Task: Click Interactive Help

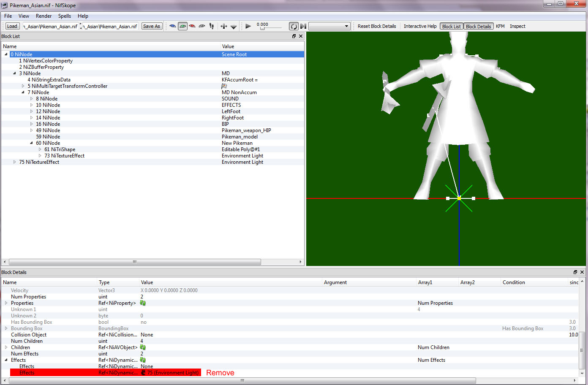Action: click(420, 26)
